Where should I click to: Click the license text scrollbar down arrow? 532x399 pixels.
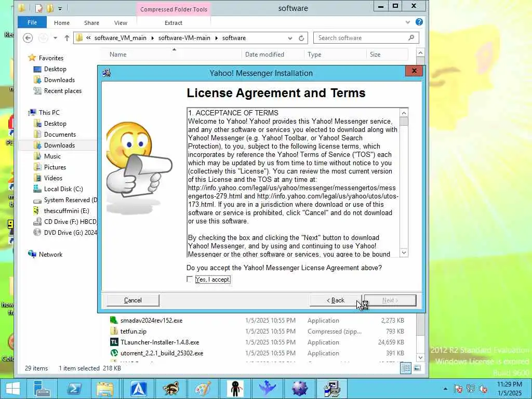pos(404,252)
